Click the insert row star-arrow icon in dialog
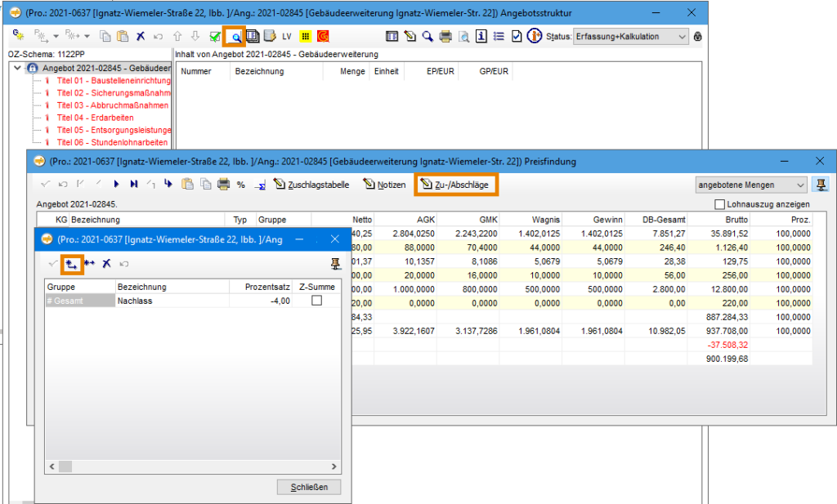837x504 pixels. click(89, 264)
